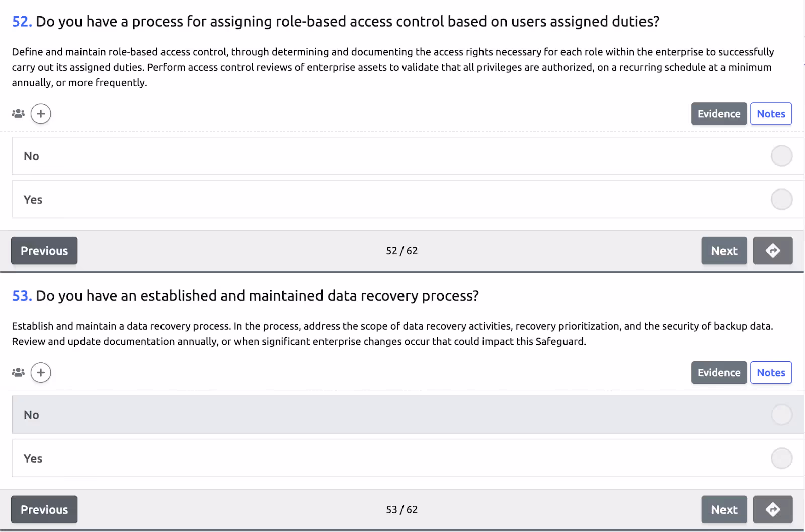Click Previous on question 52

coord(44,251)
